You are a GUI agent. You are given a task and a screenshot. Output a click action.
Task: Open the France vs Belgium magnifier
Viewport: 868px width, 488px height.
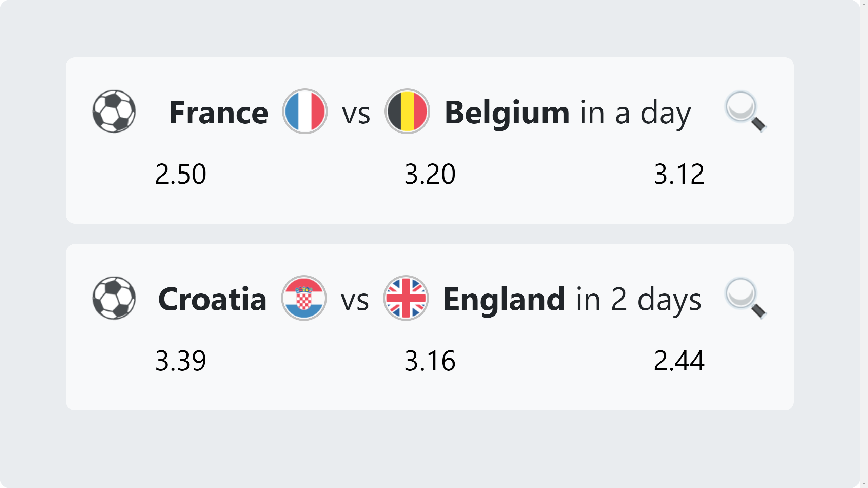point(745,111)
